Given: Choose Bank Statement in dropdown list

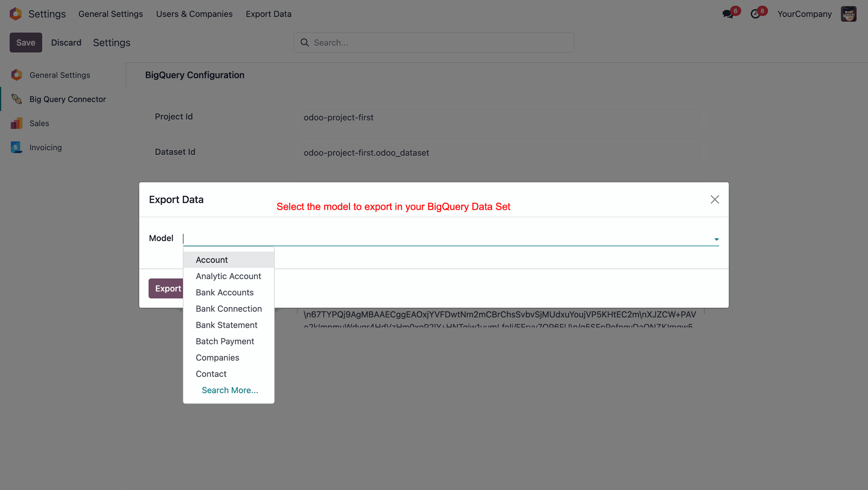Looking at the screenshot, I should pos(226,325).
